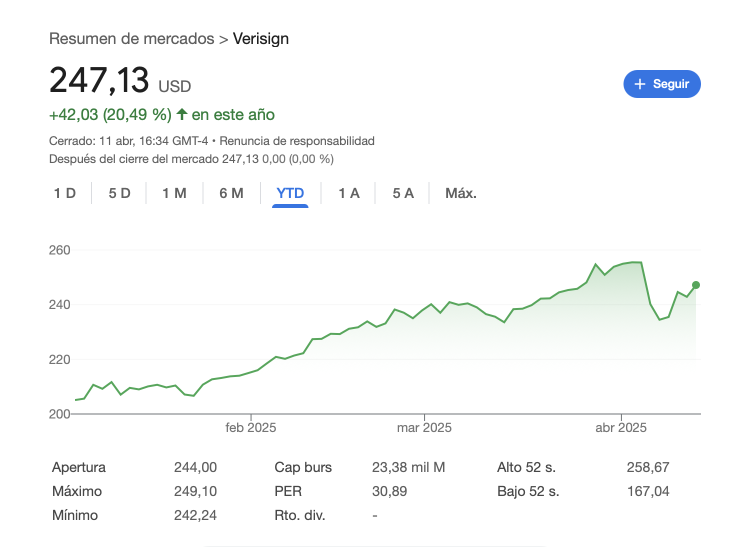756x547 pixels.
Task: Click the green dot at chart line end
Action: tap(696, 285)
